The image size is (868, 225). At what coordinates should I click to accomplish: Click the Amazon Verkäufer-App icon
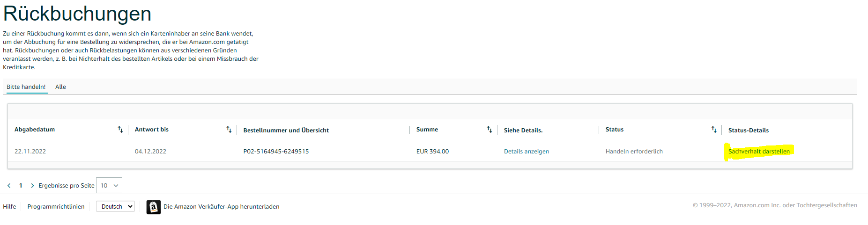[x=153, y=207]
